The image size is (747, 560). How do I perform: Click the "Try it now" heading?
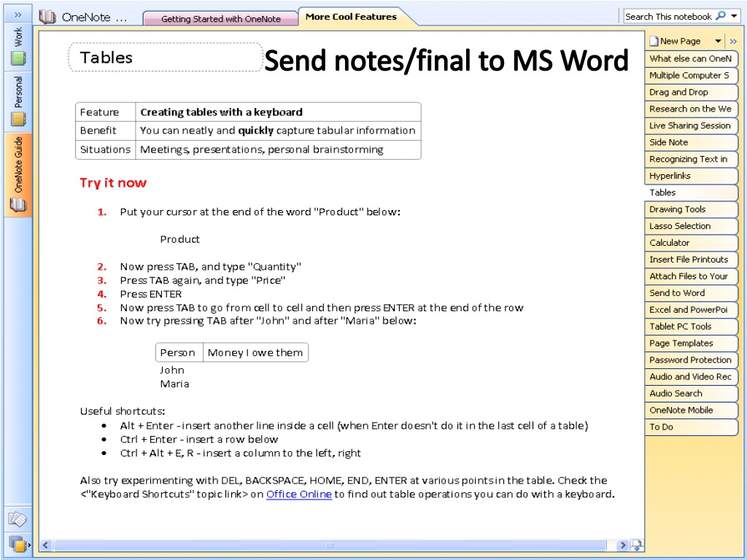click(x=113, y=183)
